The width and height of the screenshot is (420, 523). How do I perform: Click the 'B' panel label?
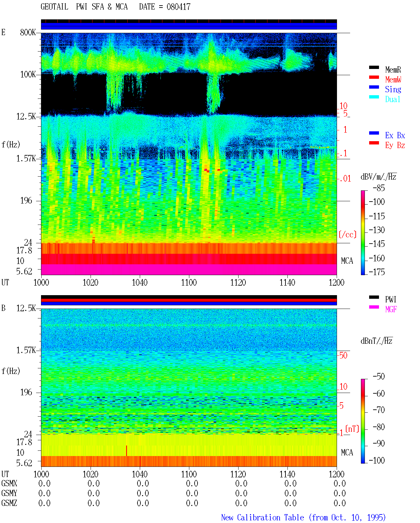coord(3,308)
